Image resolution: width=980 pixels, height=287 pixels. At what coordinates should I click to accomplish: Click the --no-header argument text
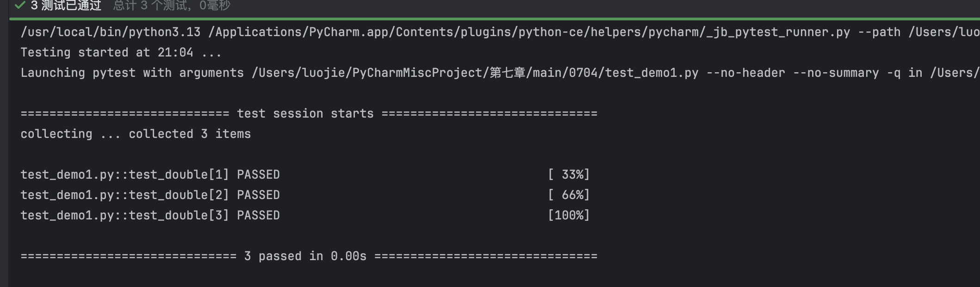pyautogui.click(x=745, y=73)
